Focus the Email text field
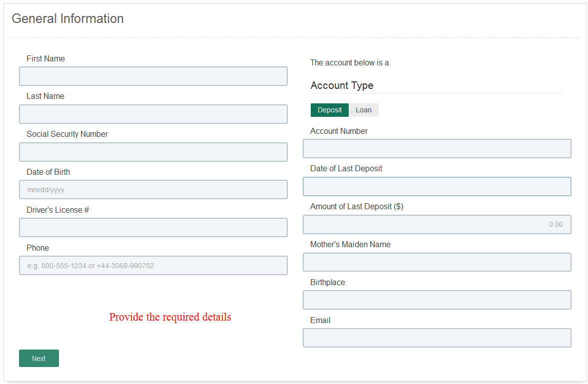 click(437, 338)
